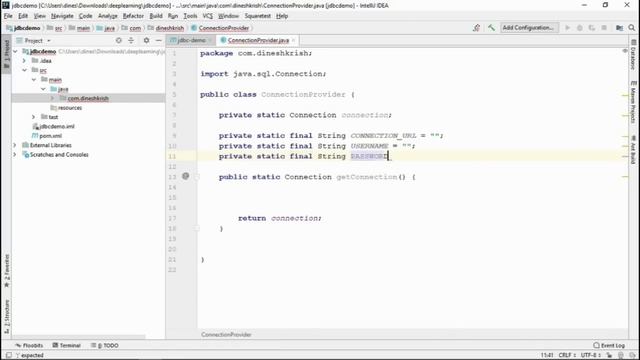Click the Stop icon in toolbar
Image resolution: width=640 pixels, height=360 pixels.
(604, 28)
